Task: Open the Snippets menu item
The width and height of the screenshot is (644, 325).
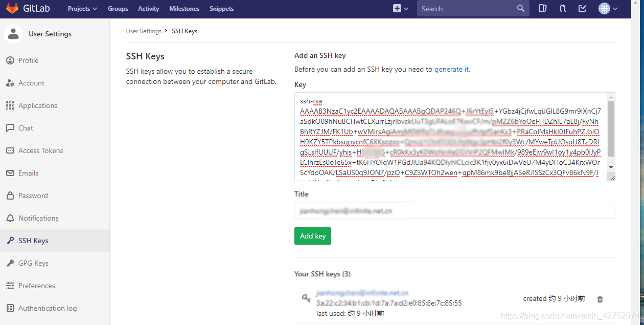Action: pos(222,9)
